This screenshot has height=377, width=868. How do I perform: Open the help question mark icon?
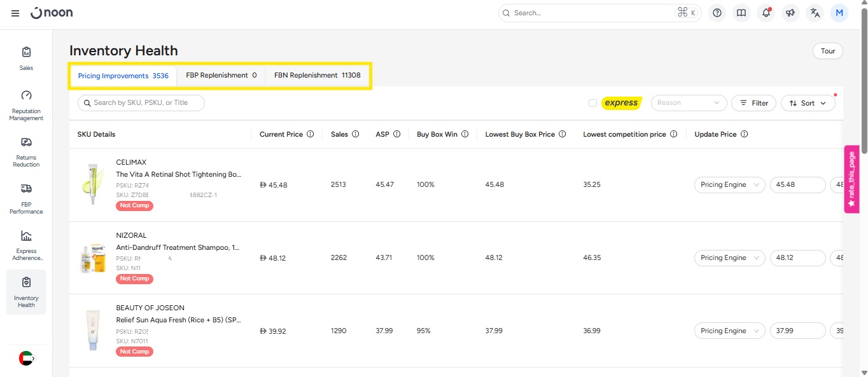pos(717,13)
